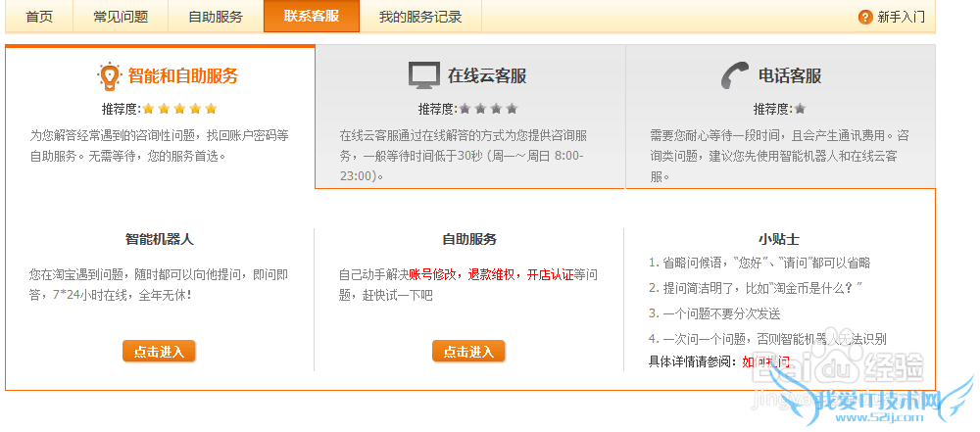The width and height of the screenshot is (980, 432).
Task: Open the 如何提问 reference link
Action: (x=765, y=362)
